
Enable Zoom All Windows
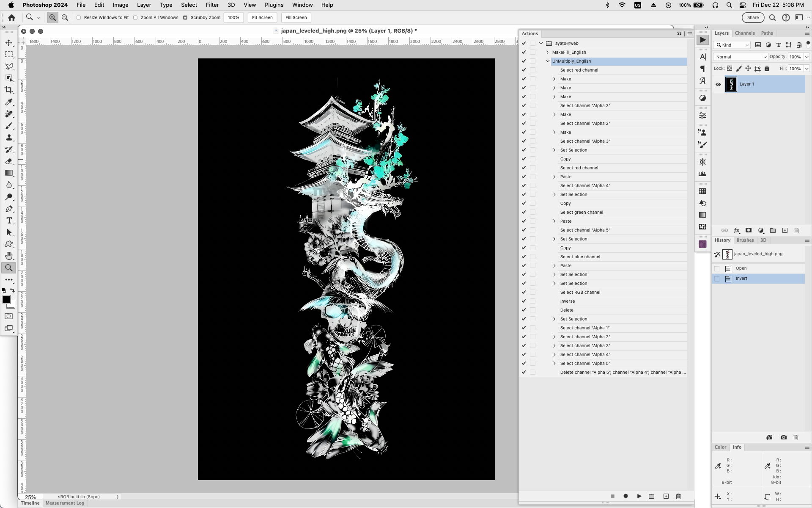coord(135,18)
